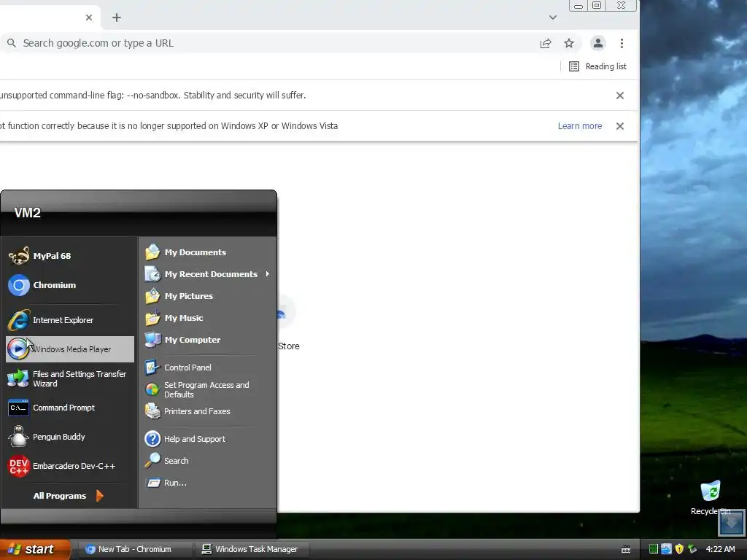
Task: Bookmark this tab with the star icon
Action: coord(569,43)
